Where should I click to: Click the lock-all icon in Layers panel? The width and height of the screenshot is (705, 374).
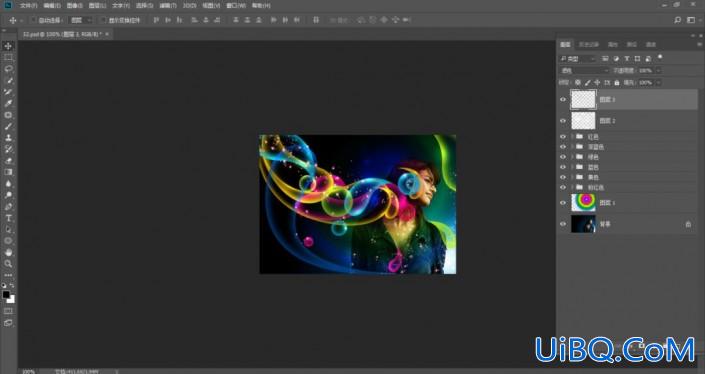[617, 83]
